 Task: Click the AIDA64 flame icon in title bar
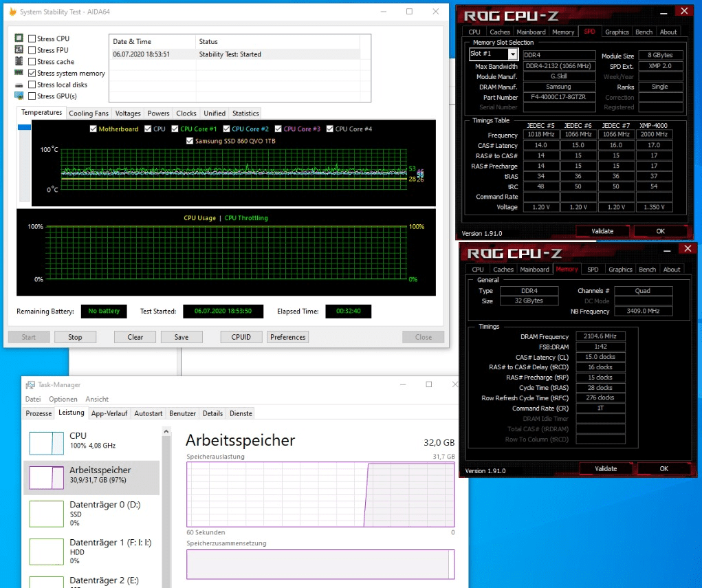[12, 12]
